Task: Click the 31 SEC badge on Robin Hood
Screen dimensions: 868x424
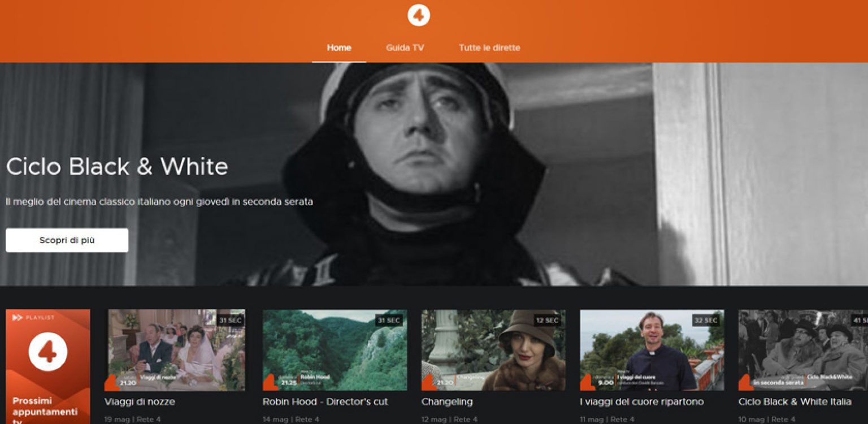Action: tap(388, 321)
